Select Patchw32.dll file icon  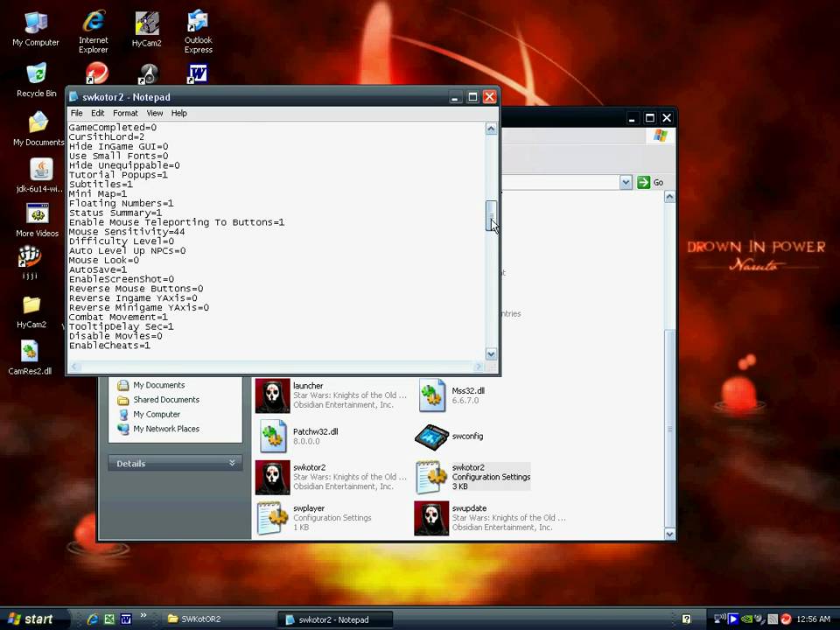pos(273,436)
